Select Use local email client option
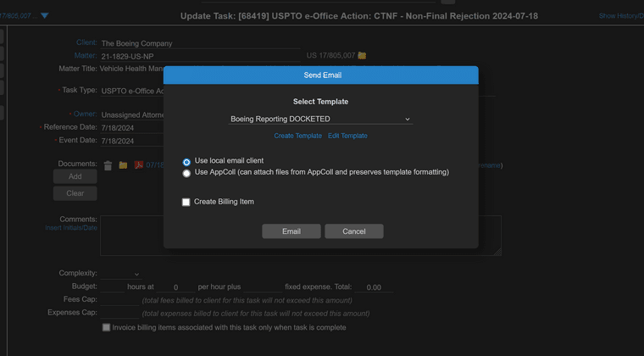Screen dimensions: 644x356 pos(187,161)
